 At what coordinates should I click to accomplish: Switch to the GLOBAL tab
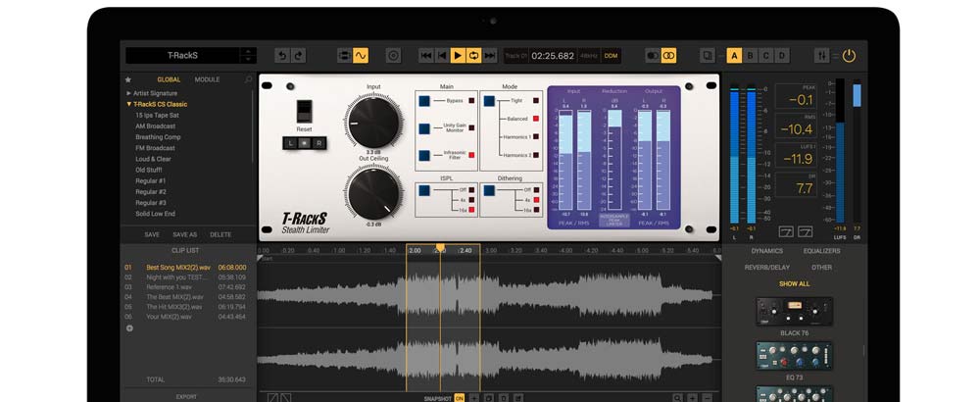[169, 79]
